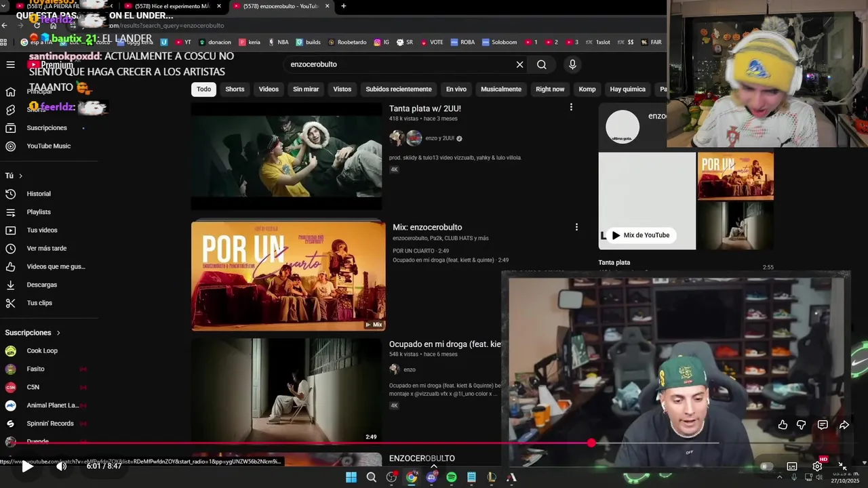Open Descargas download icon
This screenshot has width=868, height=488.
[x=11, y=285]
